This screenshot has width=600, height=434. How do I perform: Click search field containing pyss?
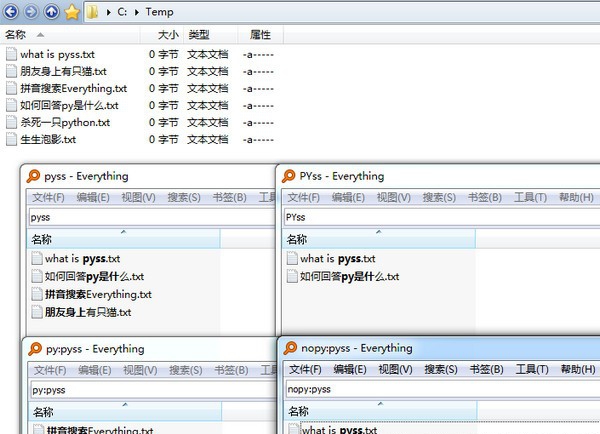(x=152, y=217)
